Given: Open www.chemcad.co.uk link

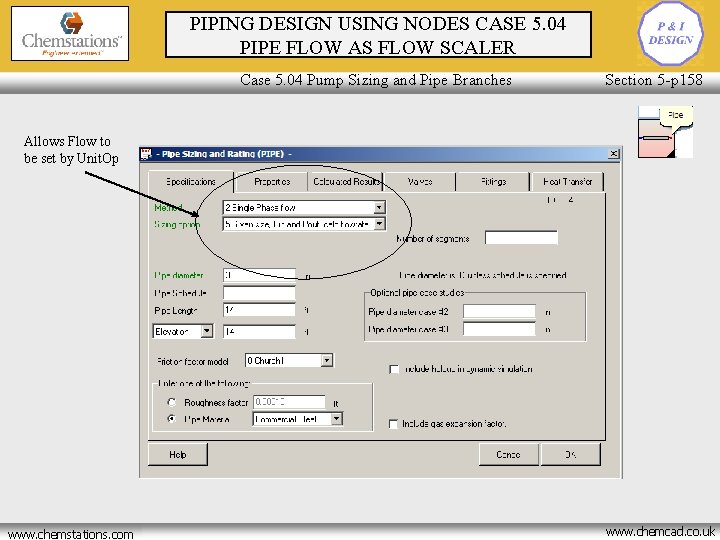Looking at the screenshot, I should [660, 532].
